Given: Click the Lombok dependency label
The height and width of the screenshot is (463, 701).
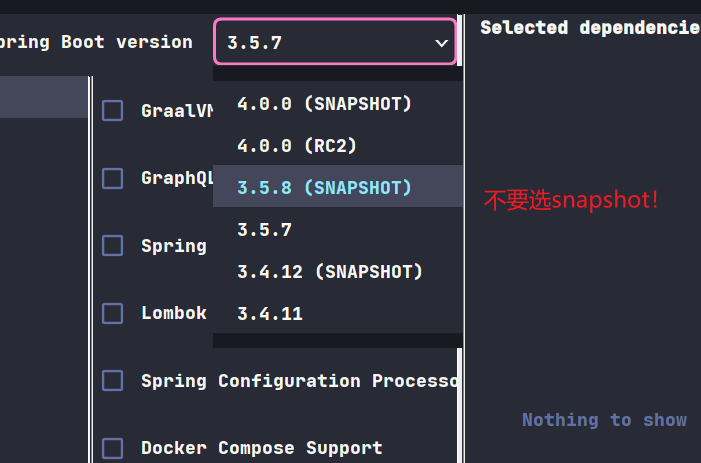Looking at the screenshot, I should point(174,313).
